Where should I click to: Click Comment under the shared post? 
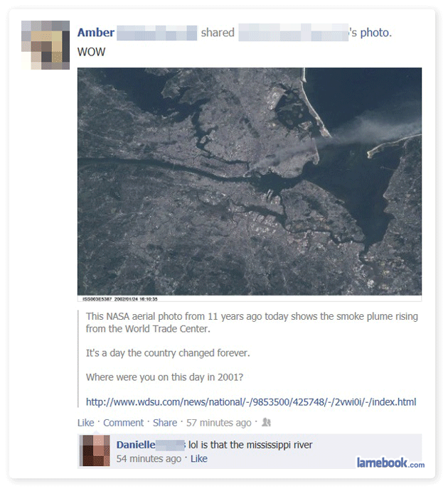pos(124,423)
